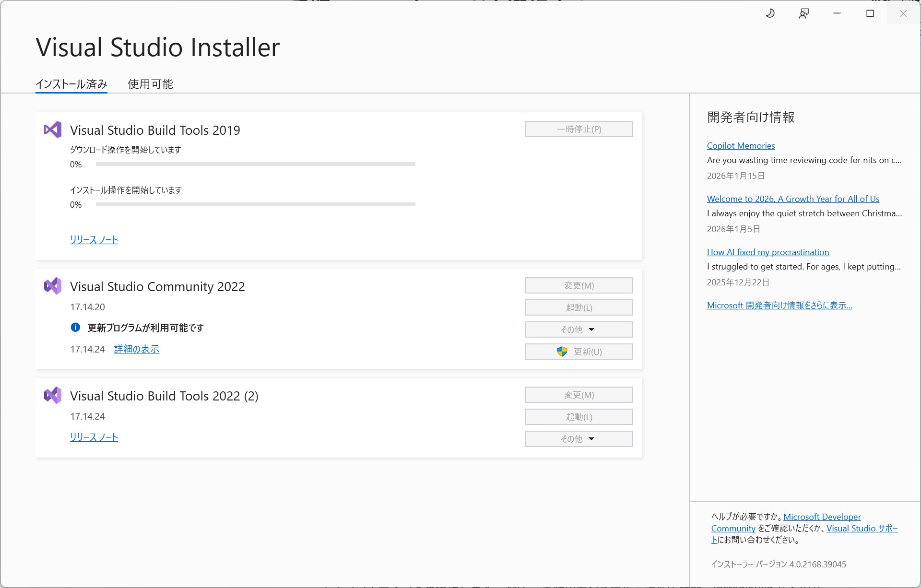The width and height of the screenshot is (921, 588).
Task: Select the インストール済み tab
Action: [x=71, y=84]
